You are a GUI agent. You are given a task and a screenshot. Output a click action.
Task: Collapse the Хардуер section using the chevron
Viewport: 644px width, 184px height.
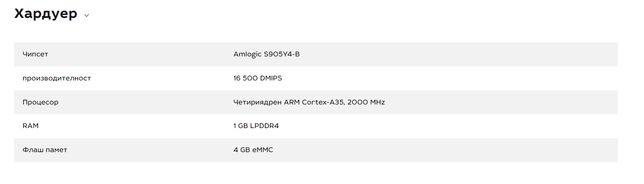tap(87, 15)
